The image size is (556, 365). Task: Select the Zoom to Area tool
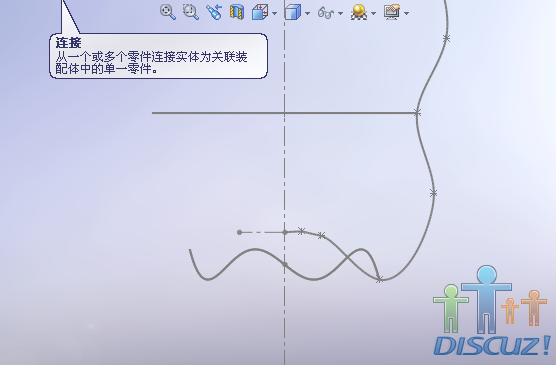(x=191, y=12)
